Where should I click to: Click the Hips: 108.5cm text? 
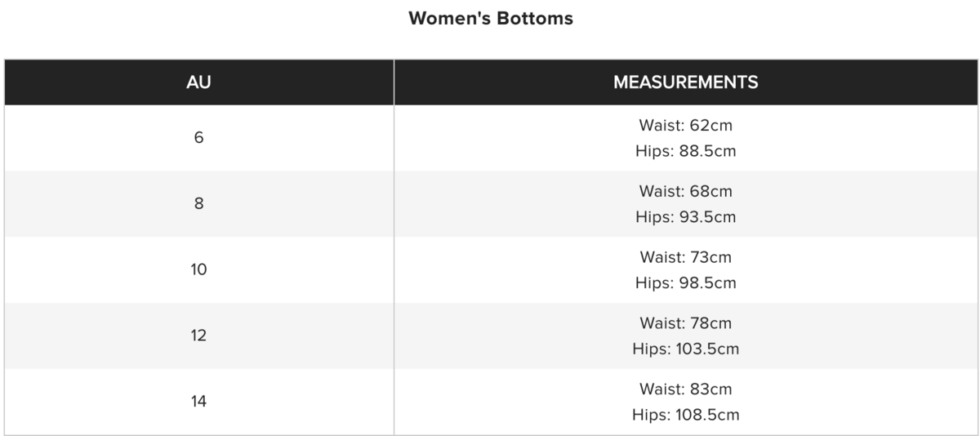(685, 415)
